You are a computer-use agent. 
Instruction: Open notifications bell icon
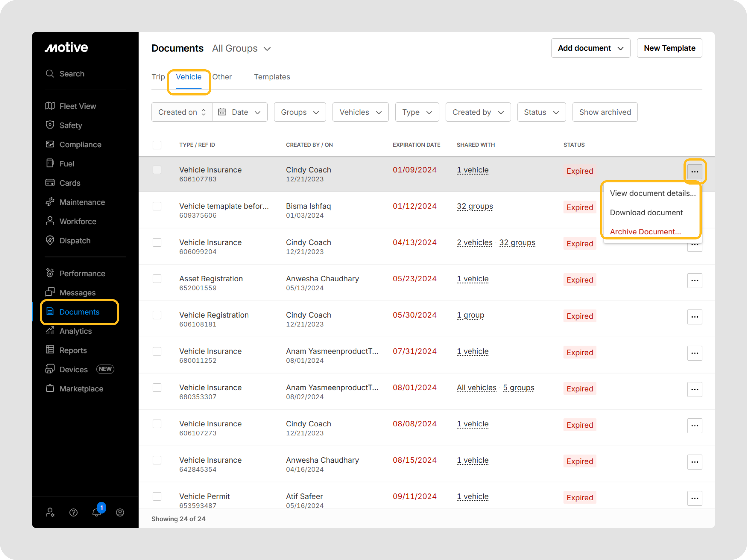point(97,513)
